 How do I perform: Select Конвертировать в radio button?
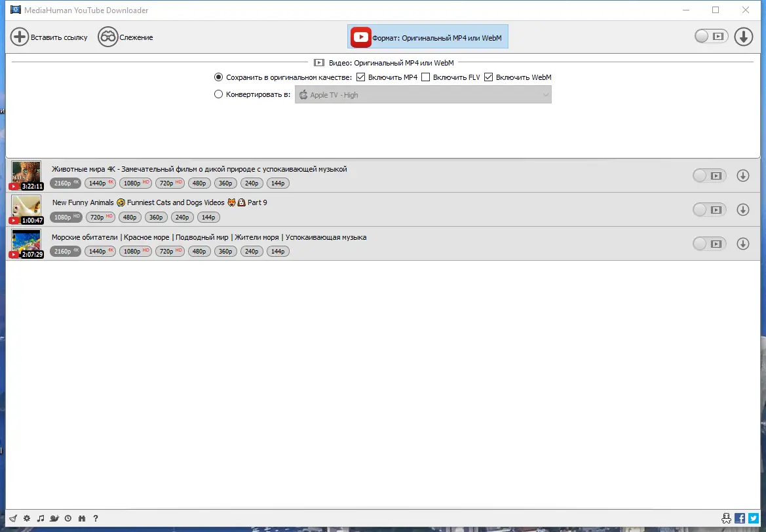[x=218, y=94]
